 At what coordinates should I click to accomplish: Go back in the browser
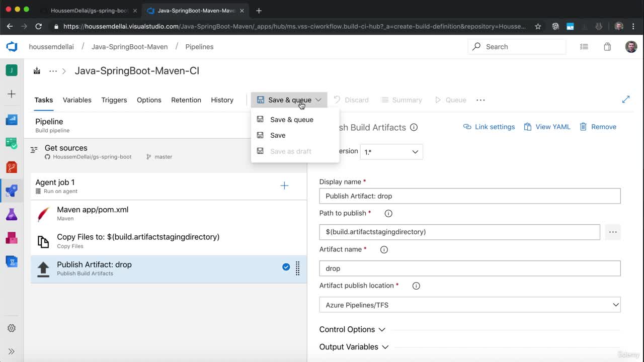pyautogui.click(x=10, y=26)
